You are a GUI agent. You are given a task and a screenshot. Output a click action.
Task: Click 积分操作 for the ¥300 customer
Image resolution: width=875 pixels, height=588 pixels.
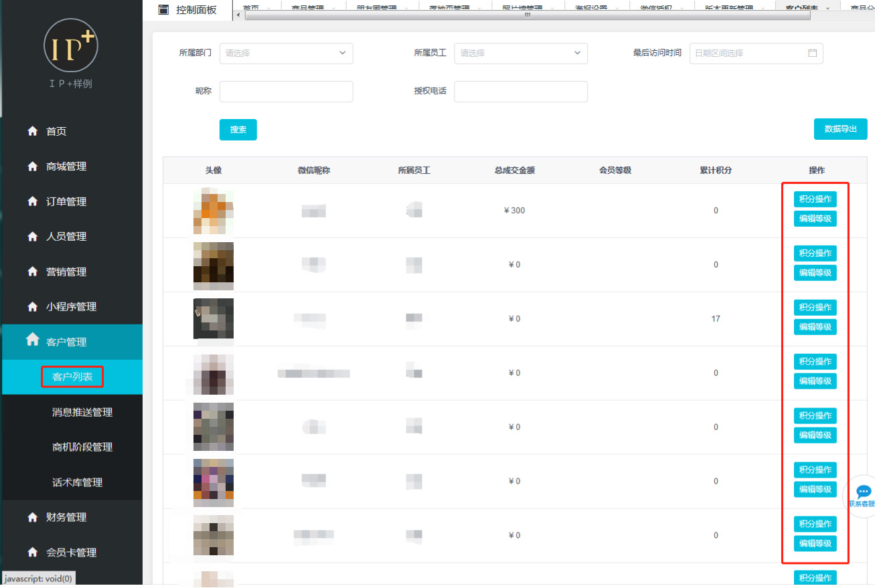(815, 199)
